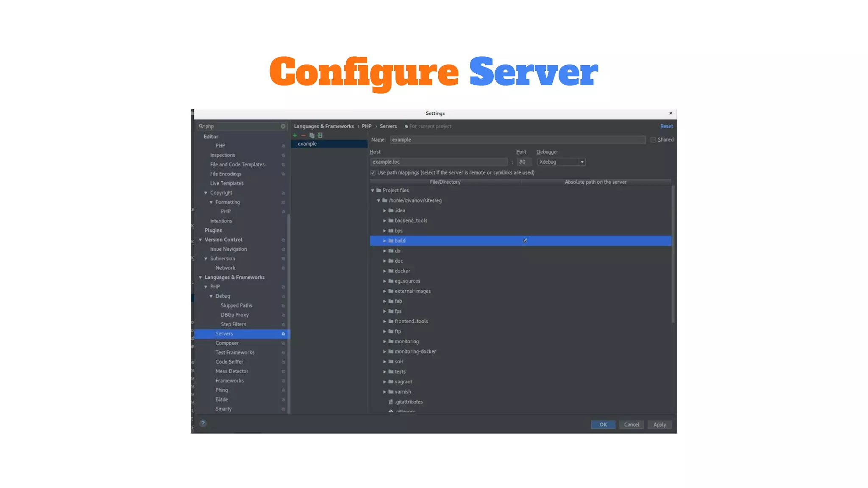Open Live Templates settings
The width and height of the screenshot is (868, 488).
click(x=227, y=183)
